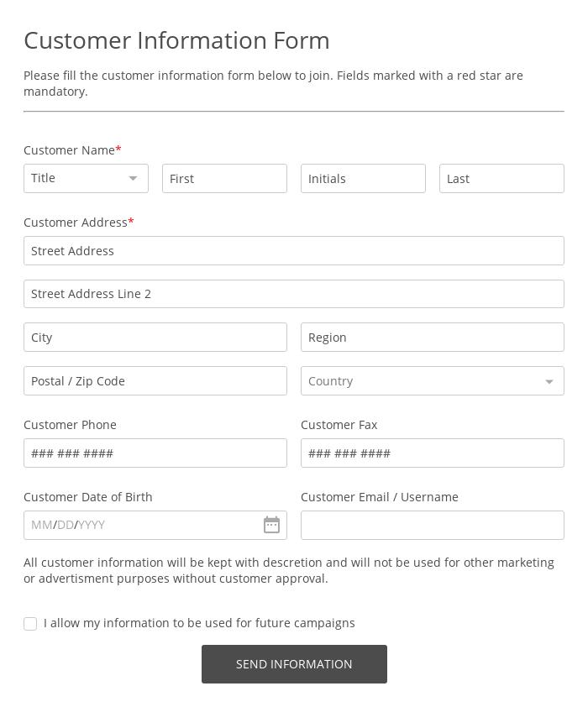
Task: Open the date picker calendar icon
Action: tap(271, 525)
